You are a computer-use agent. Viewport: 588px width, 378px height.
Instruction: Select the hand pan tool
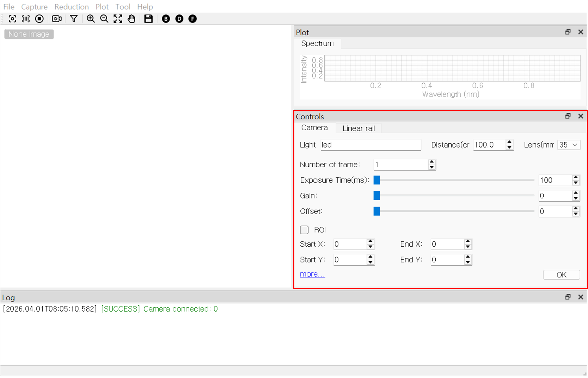(131, 19)
